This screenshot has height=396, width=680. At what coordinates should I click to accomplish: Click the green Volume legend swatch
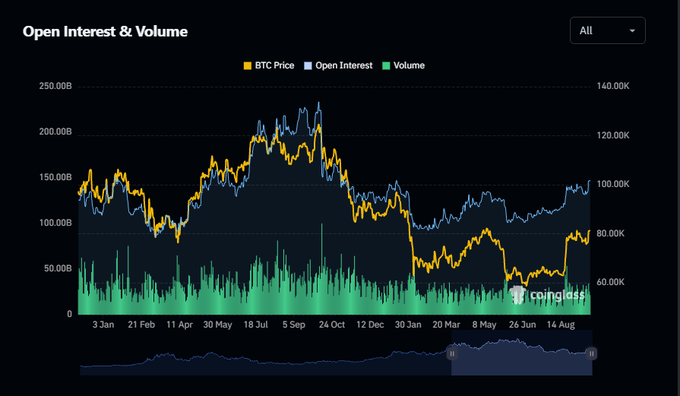[x=386, y=66]
